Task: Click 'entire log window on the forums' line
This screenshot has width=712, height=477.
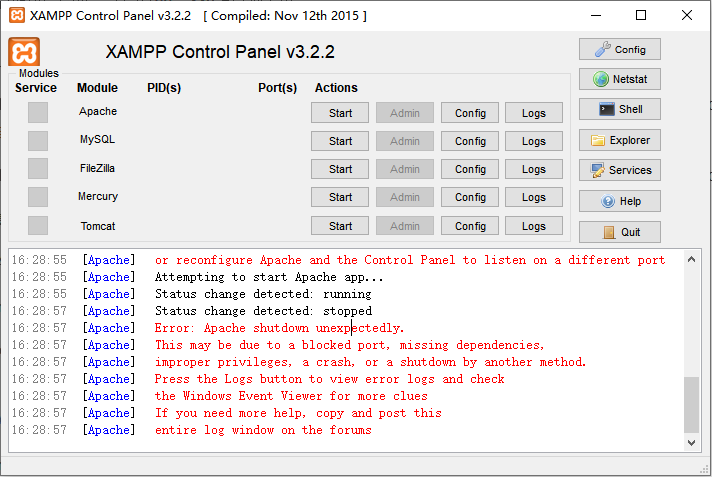Action: [263, 430]
